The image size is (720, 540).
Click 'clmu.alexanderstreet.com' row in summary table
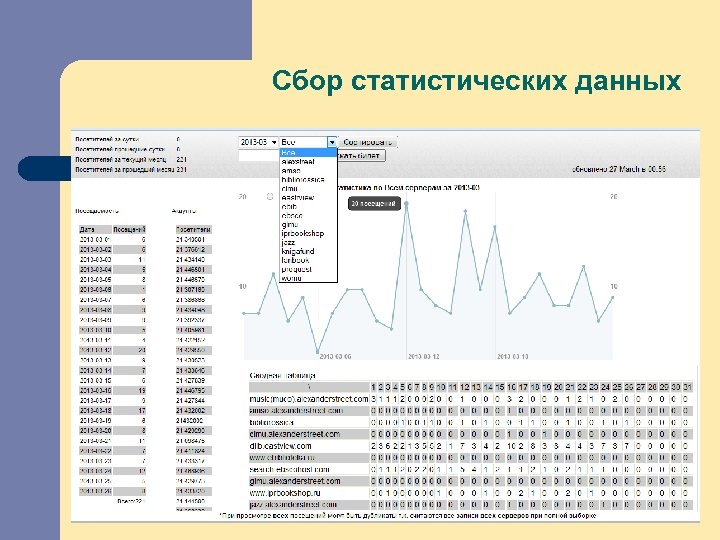point(471,434)
